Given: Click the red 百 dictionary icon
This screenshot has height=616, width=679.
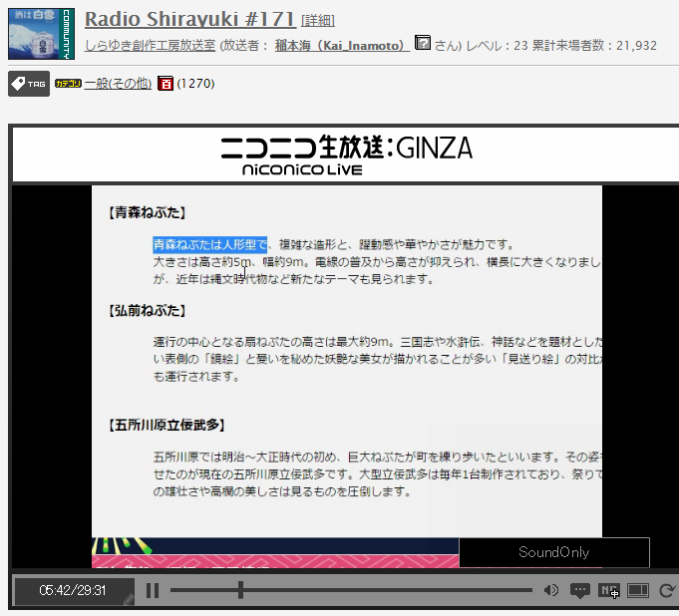Looking at the screenshot, I should click(x=165, y=84).
